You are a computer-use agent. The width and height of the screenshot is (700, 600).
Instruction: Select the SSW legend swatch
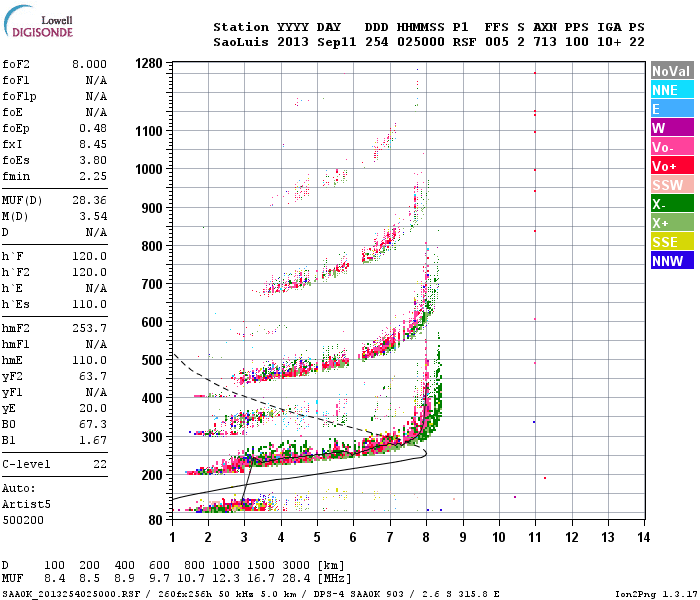tap(672, 184)
